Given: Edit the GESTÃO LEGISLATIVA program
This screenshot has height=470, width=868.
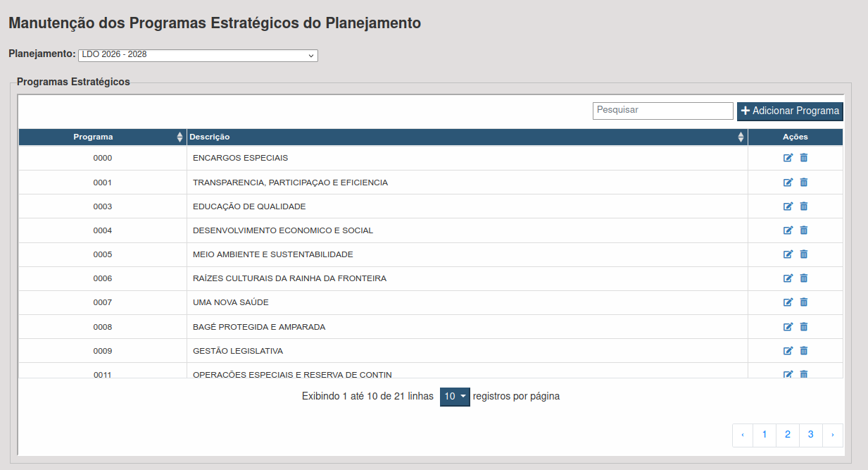Looking at the screenshot, I should [x=788, y=351].
